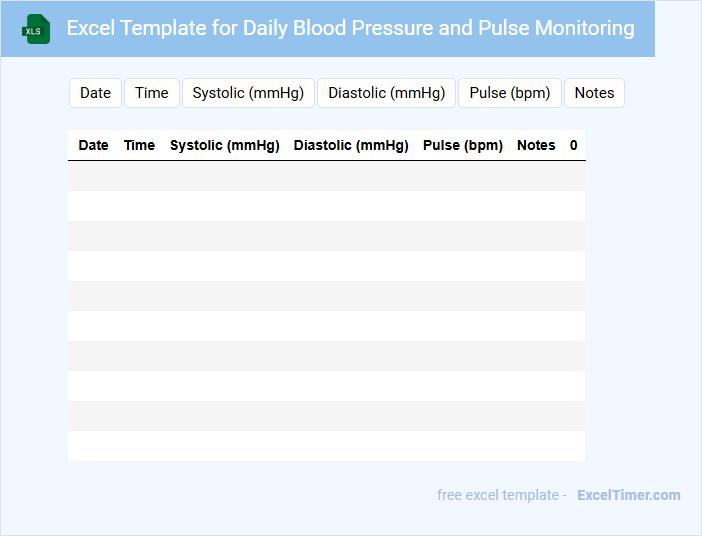Select the Diastolic (mmHg) table column header
This screenshot has height=536, width=702.
coord(351,145)
